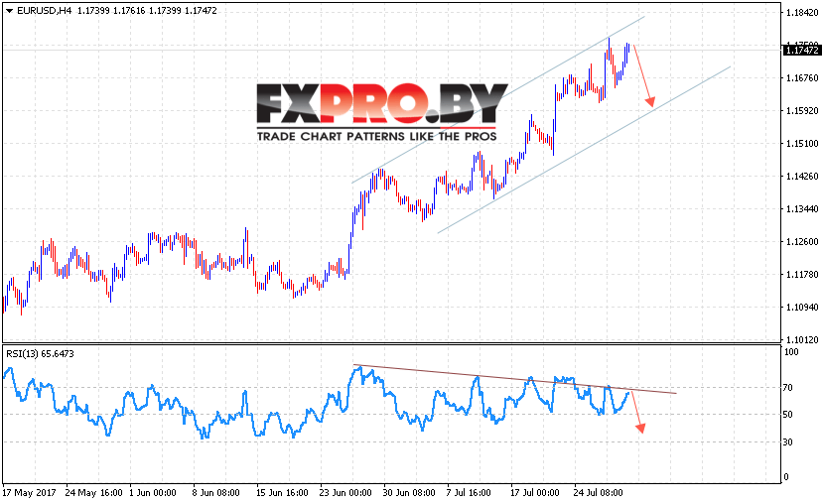
Task: Click price scale value 1.12600
Action: [x=802, y=242]
